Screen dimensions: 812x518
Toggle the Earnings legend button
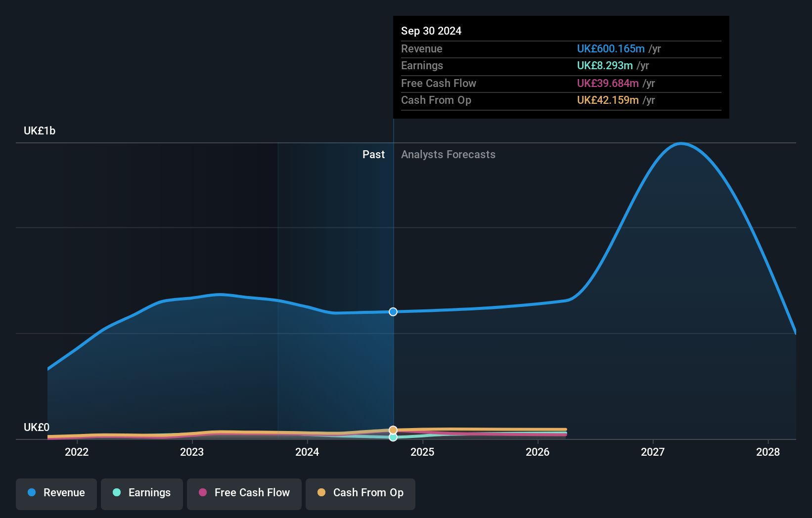pos(142,494)
